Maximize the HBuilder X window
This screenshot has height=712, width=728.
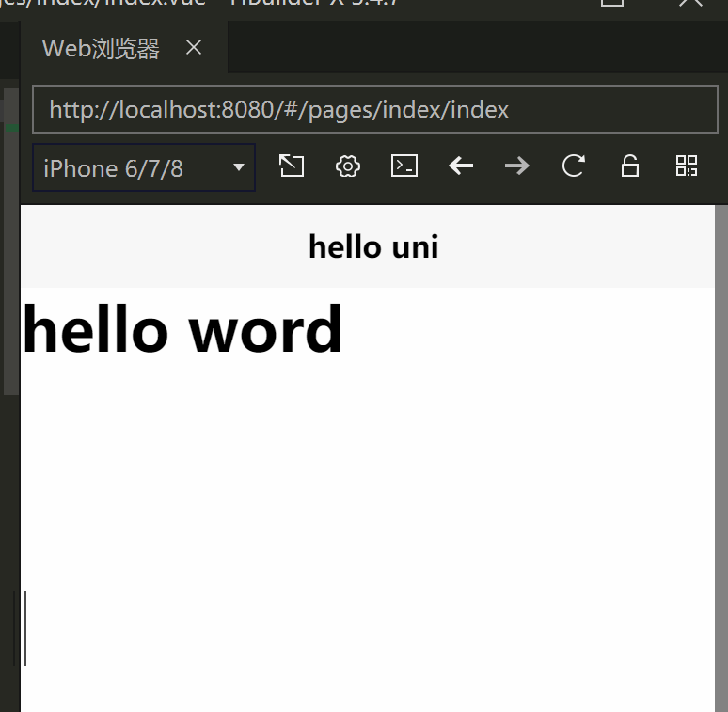tap(612, 3)
